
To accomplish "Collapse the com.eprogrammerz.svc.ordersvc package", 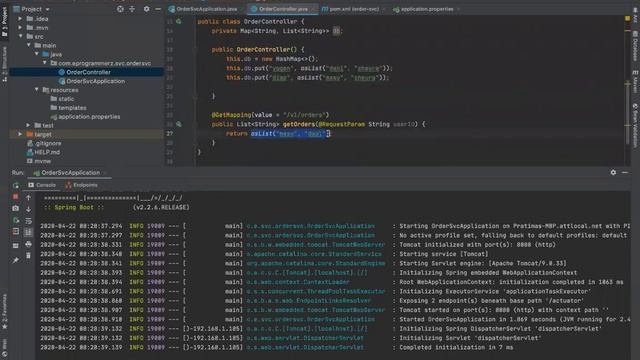I will [x=45, y=63].
